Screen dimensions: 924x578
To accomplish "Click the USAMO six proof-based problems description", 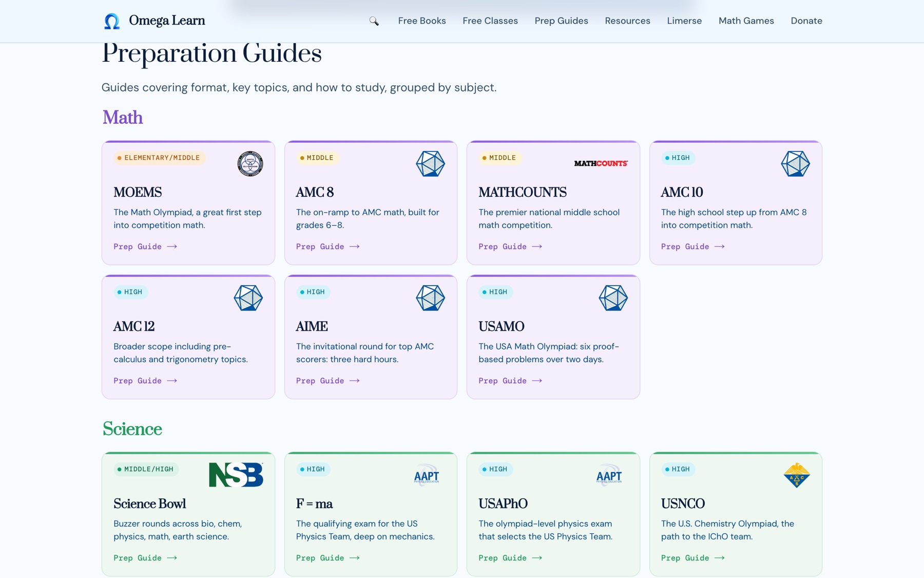I will [549, 353].
